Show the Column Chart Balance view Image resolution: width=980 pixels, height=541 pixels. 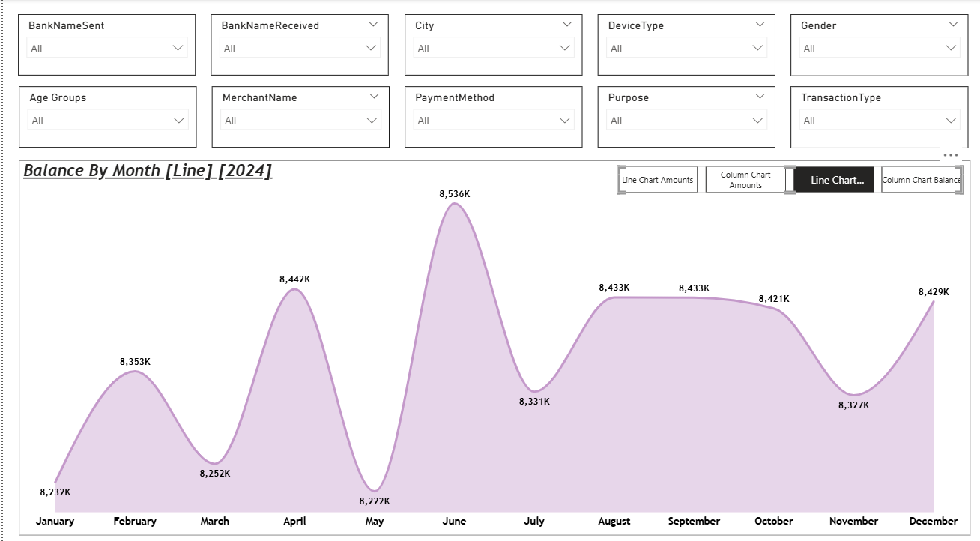[921, 180]
